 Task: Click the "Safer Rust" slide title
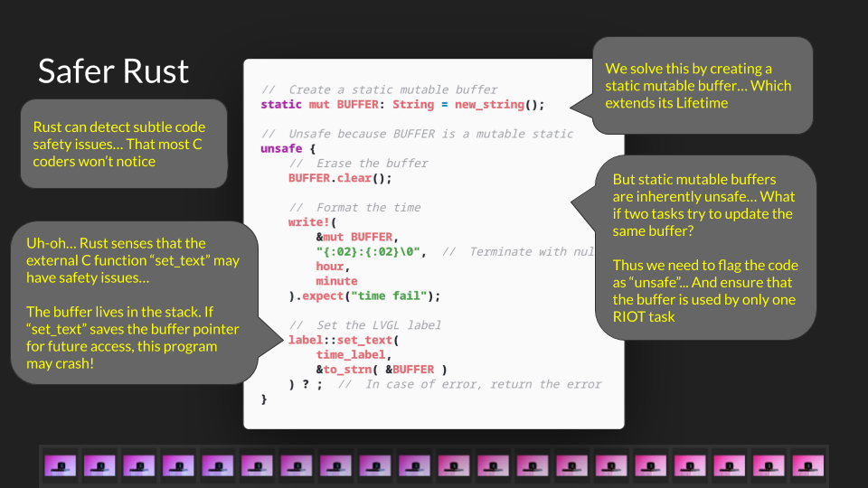click(x=113, y=71)
